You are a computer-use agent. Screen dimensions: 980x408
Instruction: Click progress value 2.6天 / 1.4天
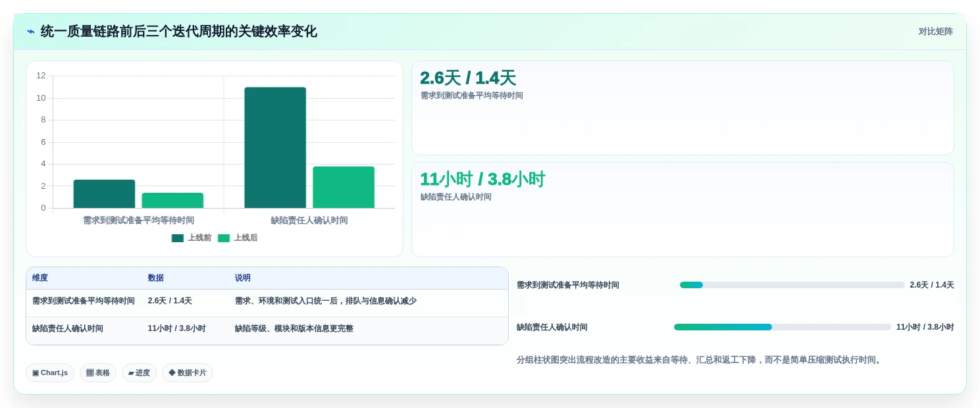[932, 285]
